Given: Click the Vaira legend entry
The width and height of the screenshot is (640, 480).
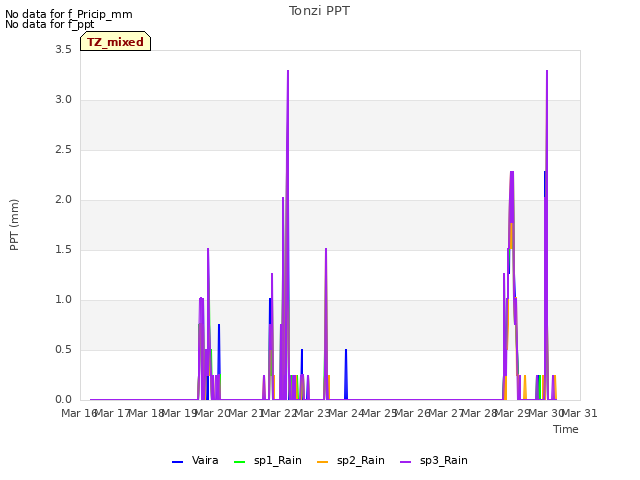Looking at the screenshot, I should point(195,461).
